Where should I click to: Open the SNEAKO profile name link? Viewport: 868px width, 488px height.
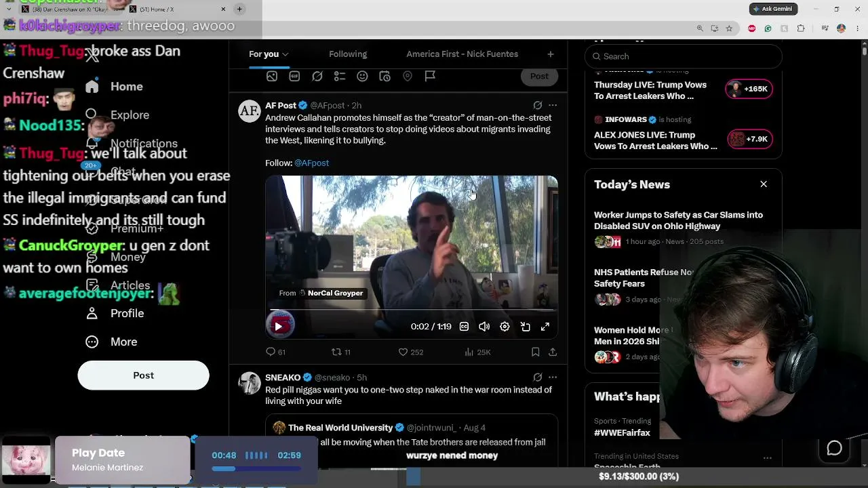pos(283,378)
